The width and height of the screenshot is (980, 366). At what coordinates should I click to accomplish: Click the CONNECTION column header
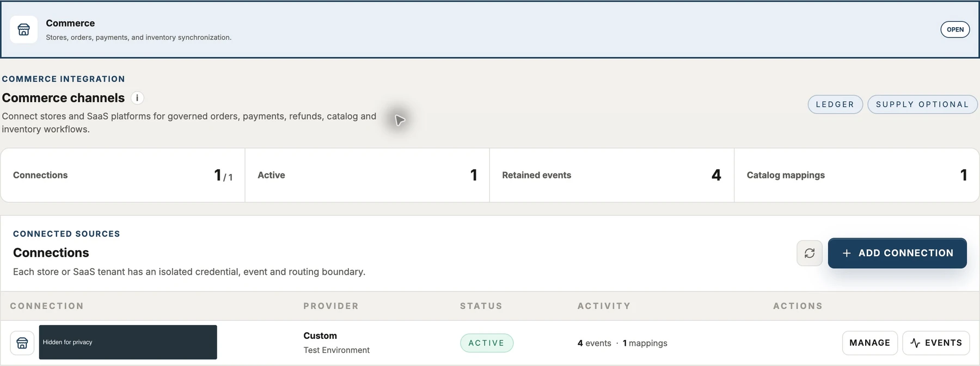tap(47, 306)
